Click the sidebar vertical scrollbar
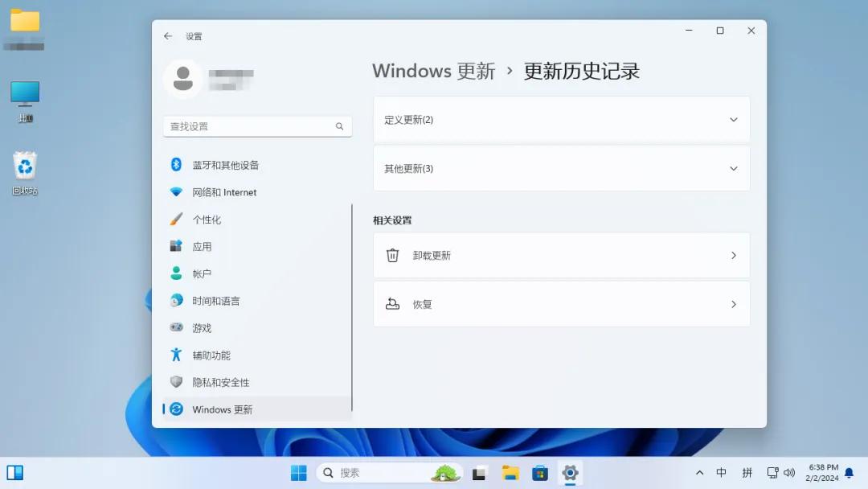 tap(351, 307)
